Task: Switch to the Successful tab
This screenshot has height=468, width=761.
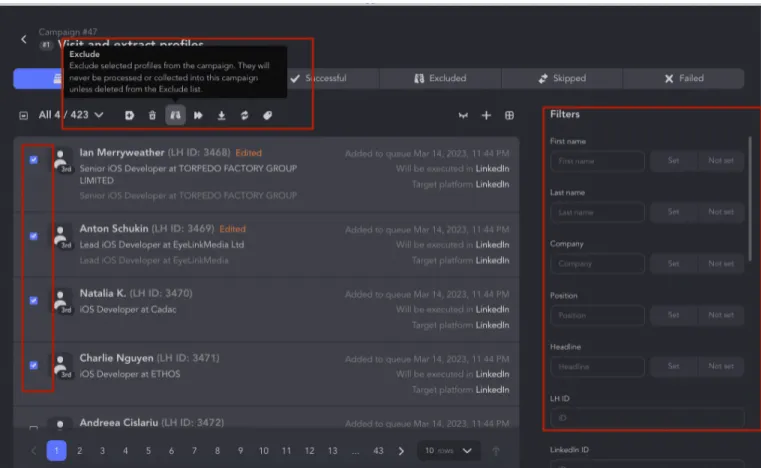Action: pos(318,78)
